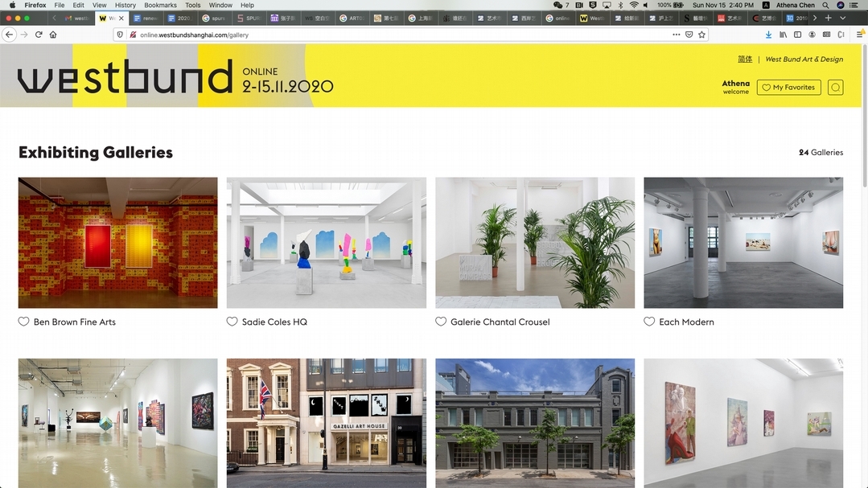Go to Firefox Home page icon
This screenshot has width=868, height=488.
(53, 35)
